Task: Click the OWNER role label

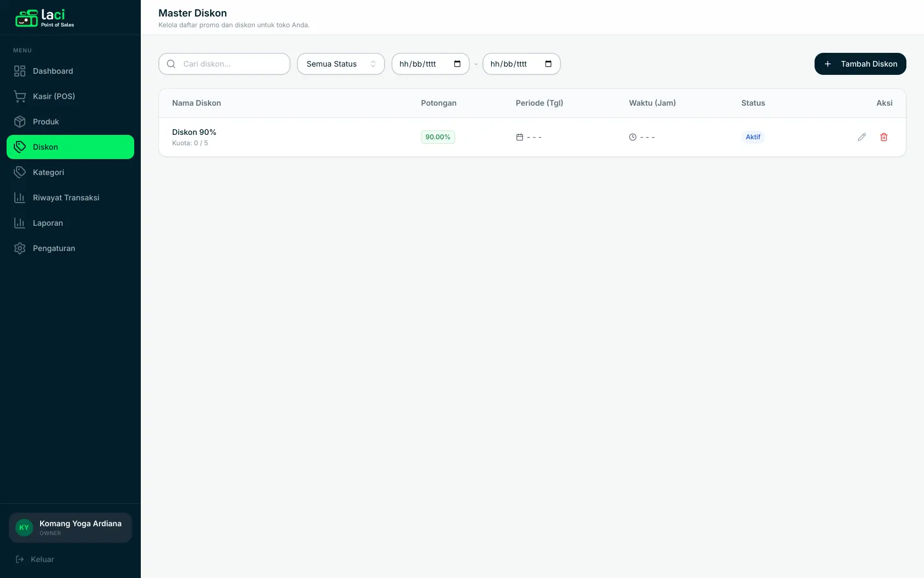Action: (50, 533)
